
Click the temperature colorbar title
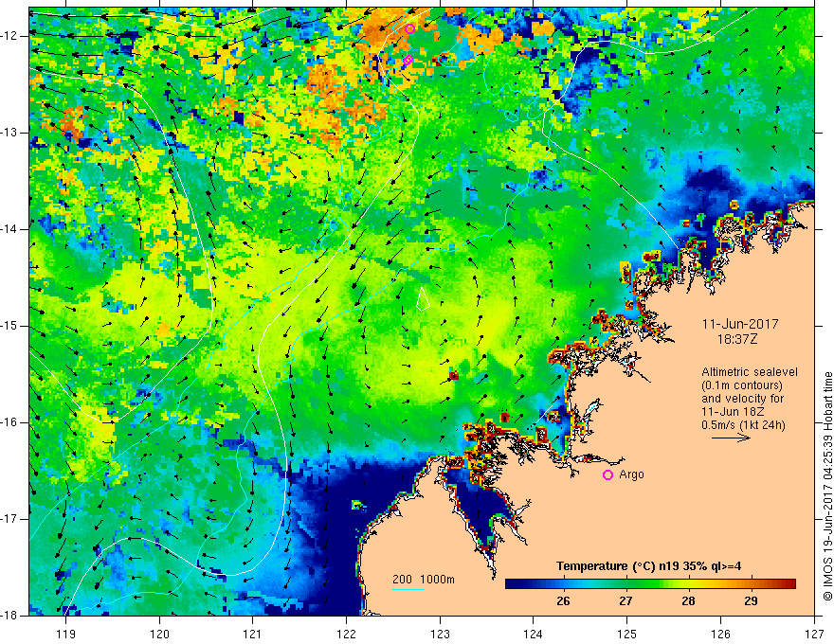(x=648, y=566)
